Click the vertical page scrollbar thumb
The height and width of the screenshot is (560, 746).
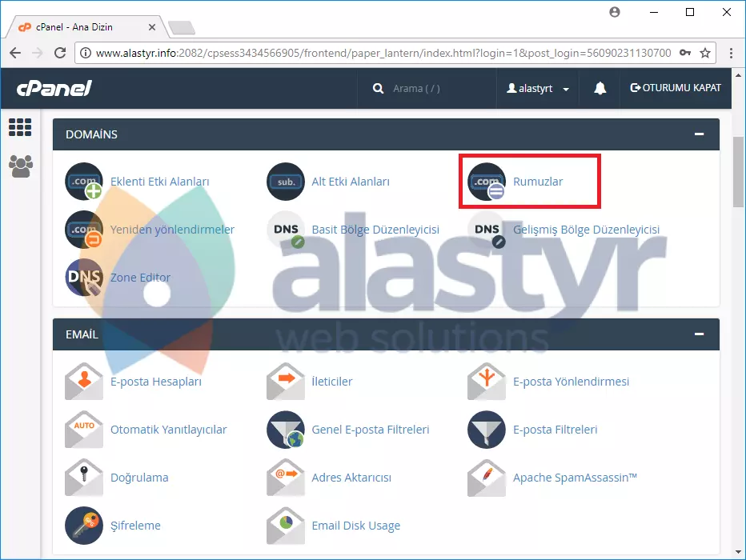[738, 172]
